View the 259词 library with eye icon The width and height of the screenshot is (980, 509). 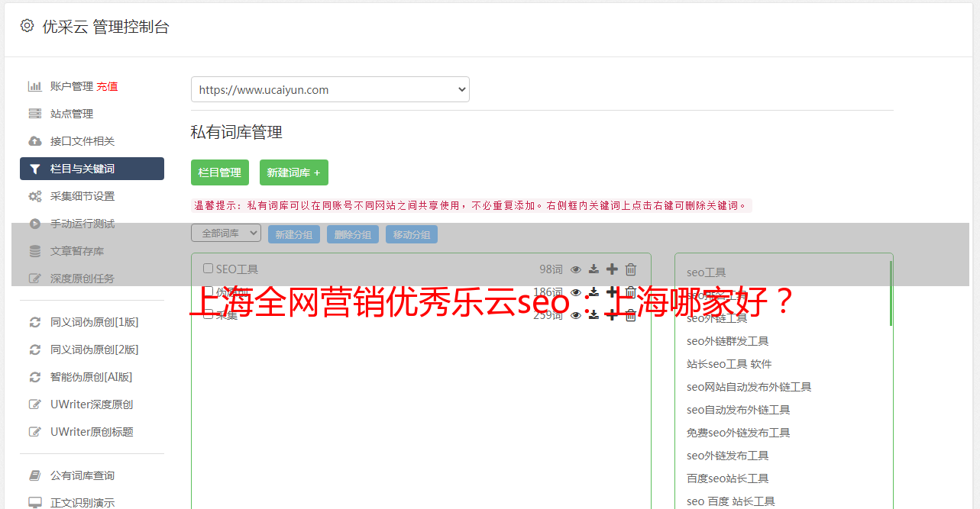click(576, 315)
